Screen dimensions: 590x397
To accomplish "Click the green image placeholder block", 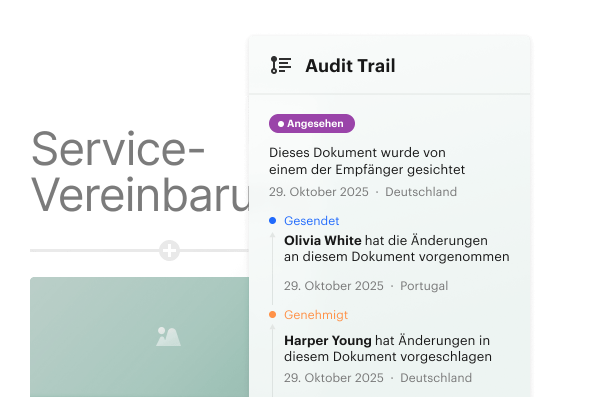I will click(x=140, y=337).
